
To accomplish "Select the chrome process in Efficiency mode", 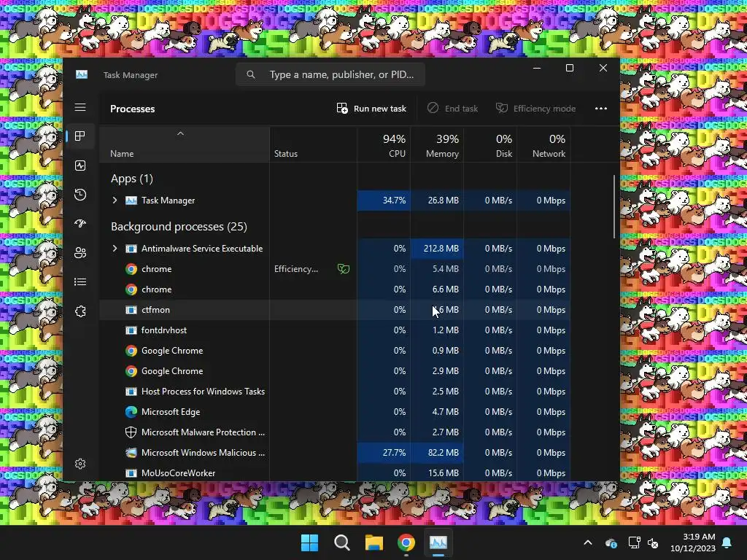I will [x=335, y=269].
